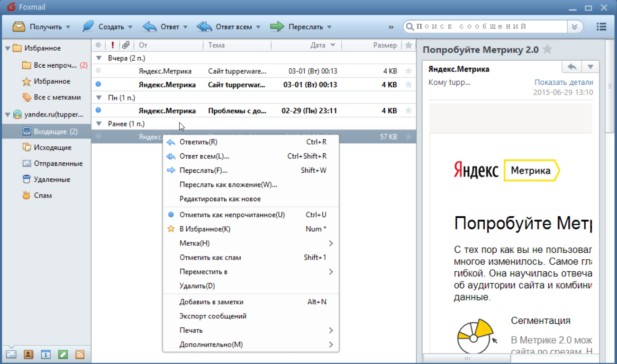This screenshot has height=364, width=617.
Task: Toggle read dot of bold Сайт tupperware message
Action: (98, 84)
